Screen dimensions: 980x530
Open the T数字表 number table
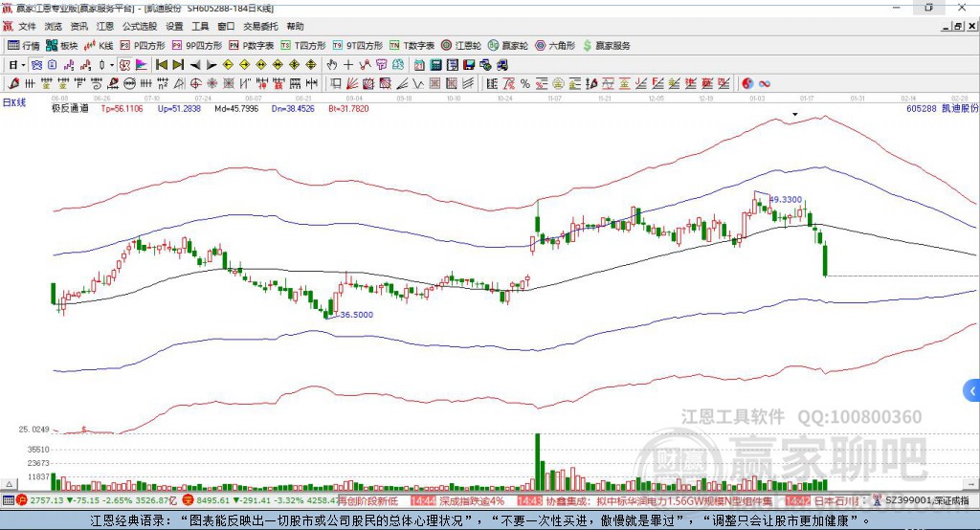(x=412, y=46)
